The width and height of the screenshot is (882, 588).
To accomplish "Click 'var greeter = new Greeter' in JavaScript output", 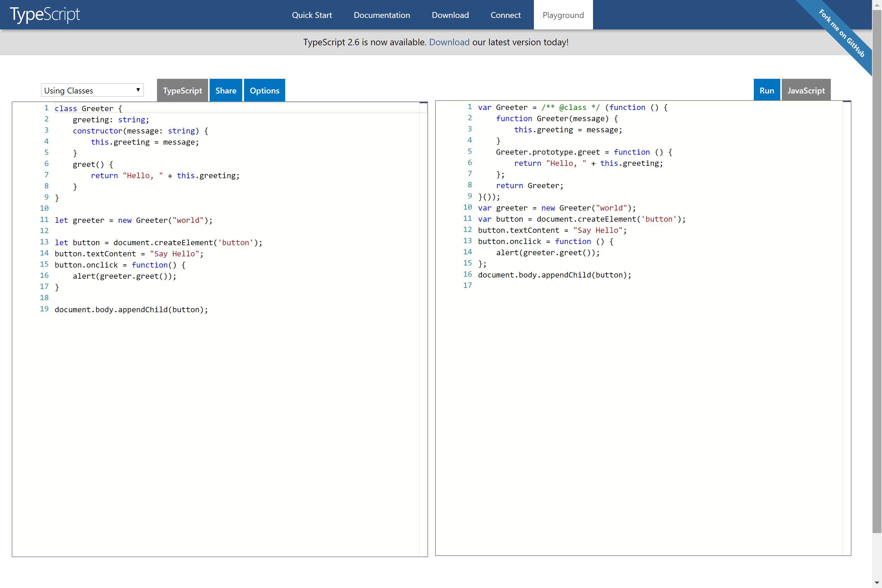I will (557, 208).
